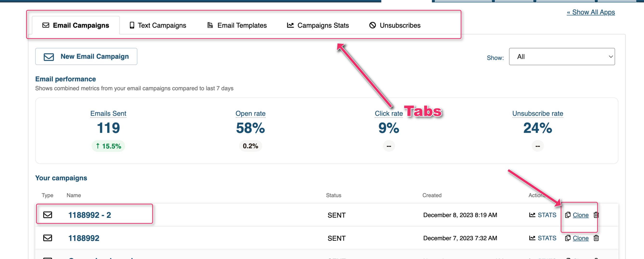
Task: Open the Show filter dropdown set to All
Action: (562, 57)
